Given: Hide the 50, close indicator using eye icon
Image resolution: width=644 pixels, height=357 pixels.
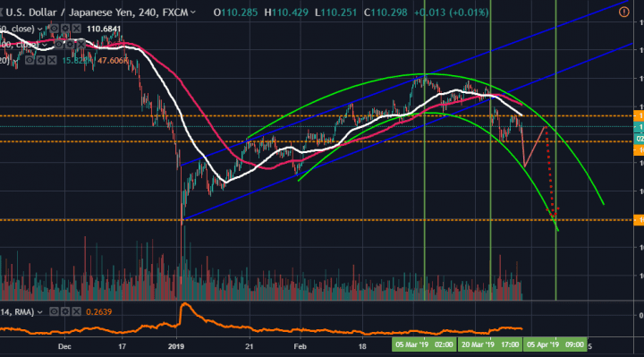Looking at the screenshot, I should click(x=55, y=29).
